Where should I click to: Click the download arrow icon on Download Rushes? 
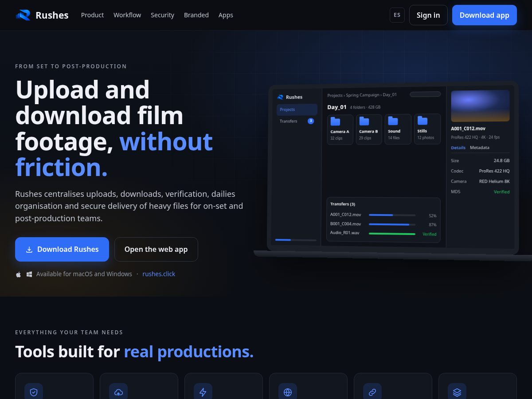click(x=29, y=250)
